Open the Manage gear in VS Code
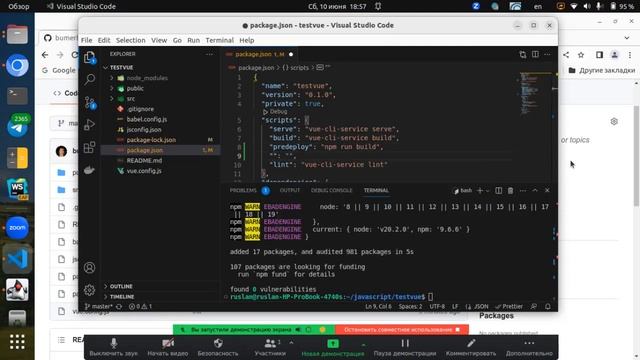640x360 pixels. tap(89, 290)
